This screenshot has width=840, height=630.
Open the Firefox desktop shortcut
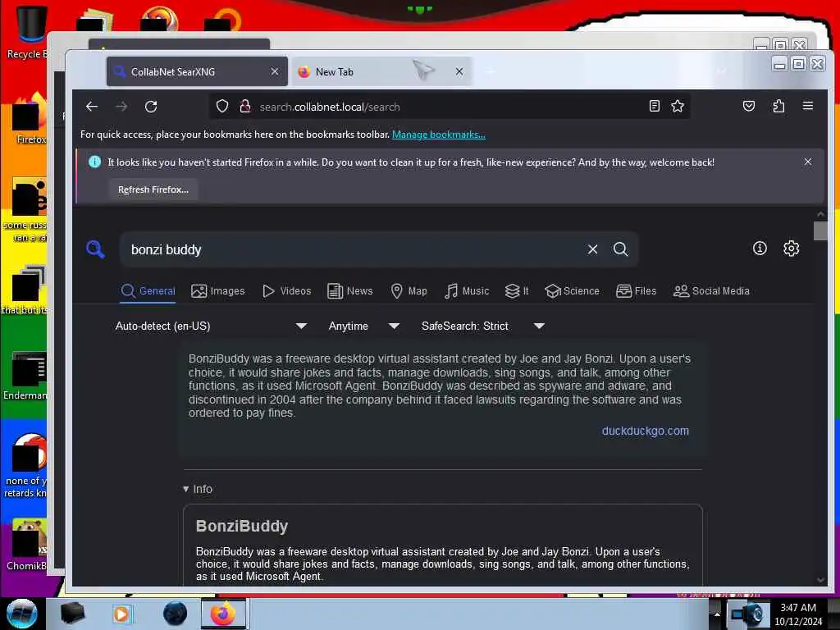(x=30, y=119)
